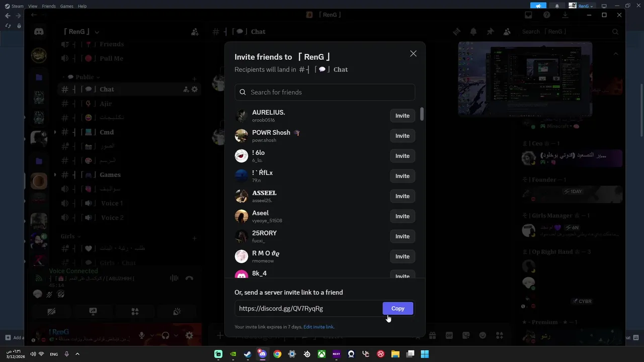Image resolution: width=644 pixels, height=362 pixels.
Task: Open Steam's Games menu
Action: (x=66, y=6)
